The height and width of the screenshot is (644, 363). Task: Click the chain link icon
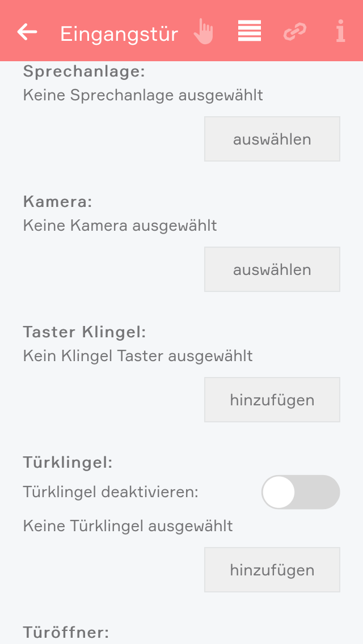(x=294, y=32)
